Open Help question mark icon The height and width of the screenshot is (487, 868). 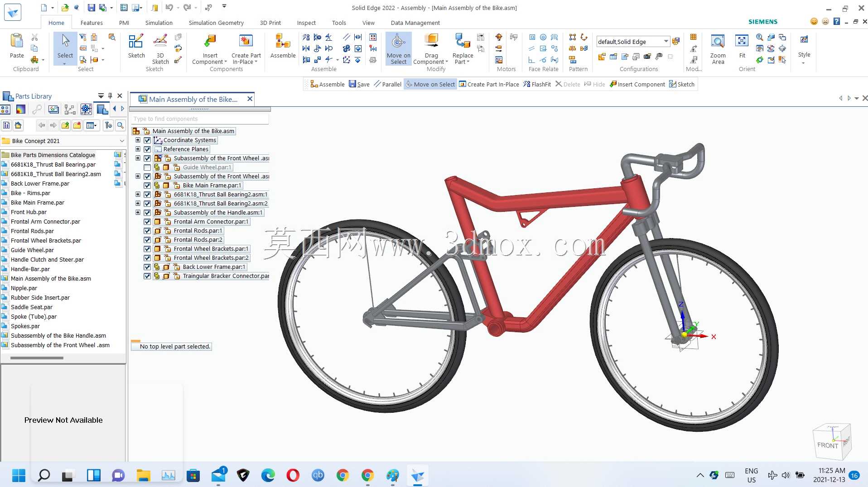[837, 22]
